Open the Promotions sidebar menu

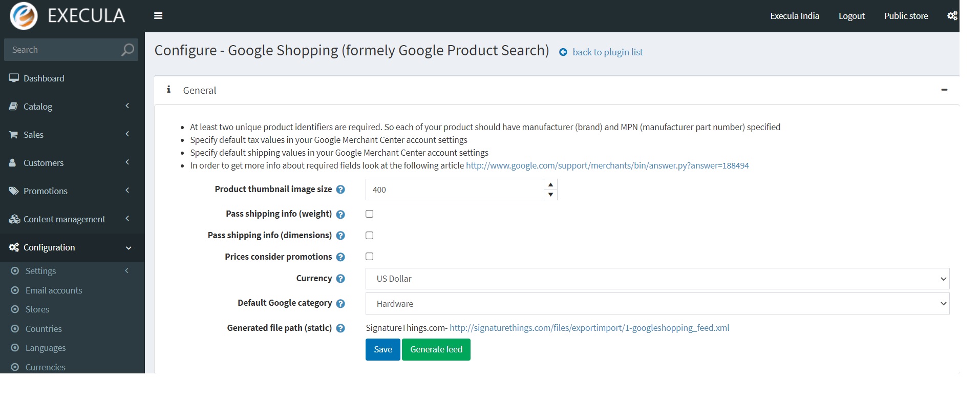(x=45, y=191)
